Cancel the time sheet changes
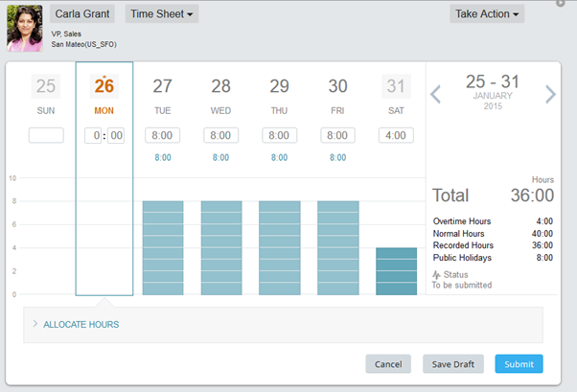Screen dimensions: 577x392 point(388,364)
